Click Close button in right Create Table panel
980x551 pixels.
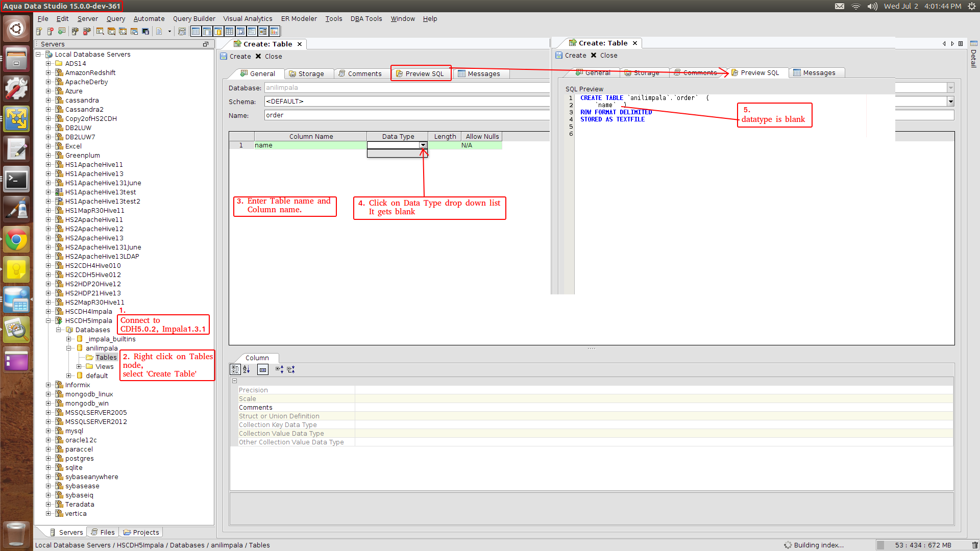[604, 56]
